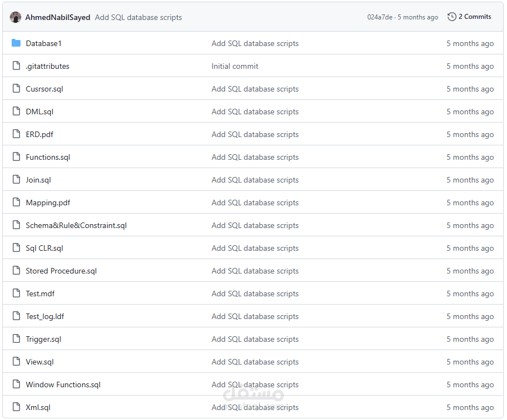Open the Join.sql file
507x420 pixels.
point(38,180)
